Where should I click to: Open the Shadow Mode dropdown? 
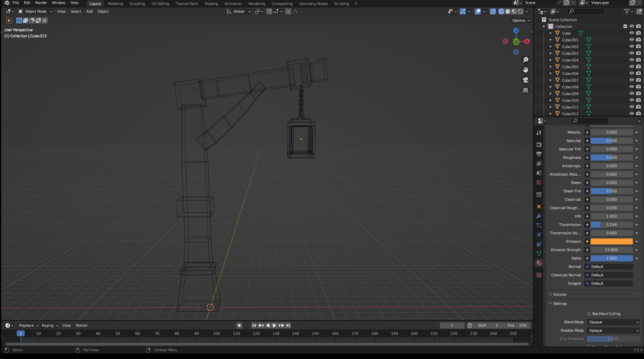click(613, 330)
